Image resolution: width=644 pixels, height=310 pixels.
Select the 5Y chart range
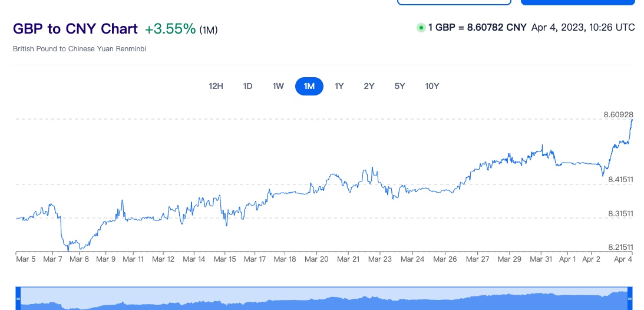[x=399, y=86]
